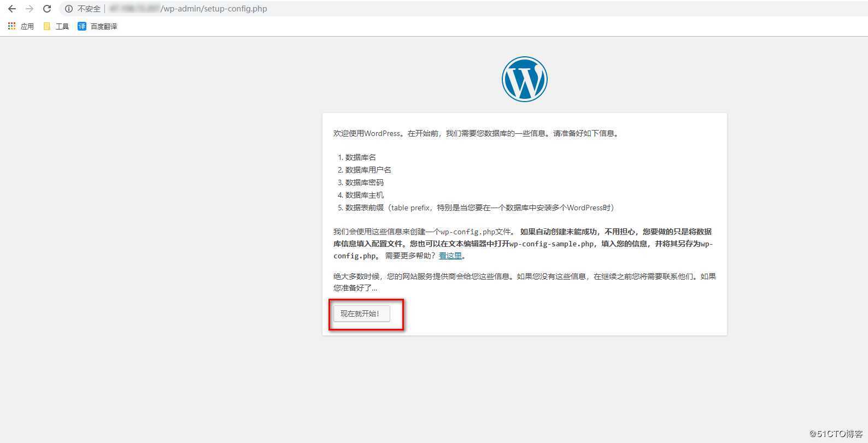Select list item 数据库密码
Image resolution: width=868 pixels, height=443 pixels.
coord(364,182)
